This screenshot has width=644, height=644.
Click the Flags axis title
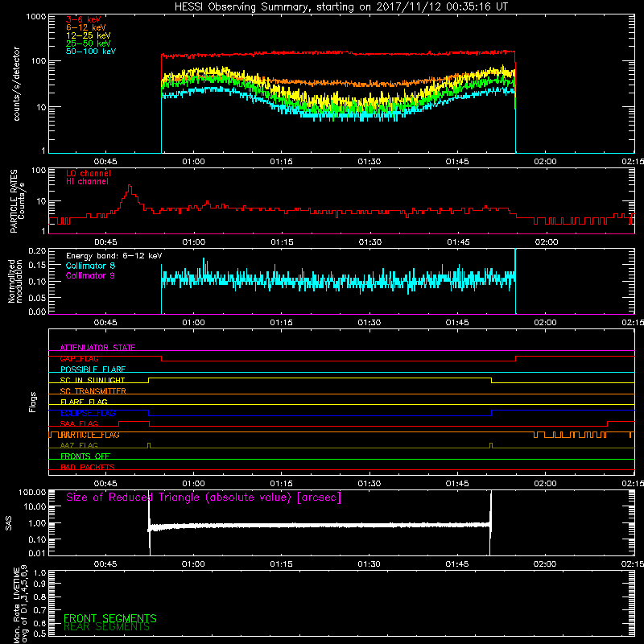[x=33, y=402]
